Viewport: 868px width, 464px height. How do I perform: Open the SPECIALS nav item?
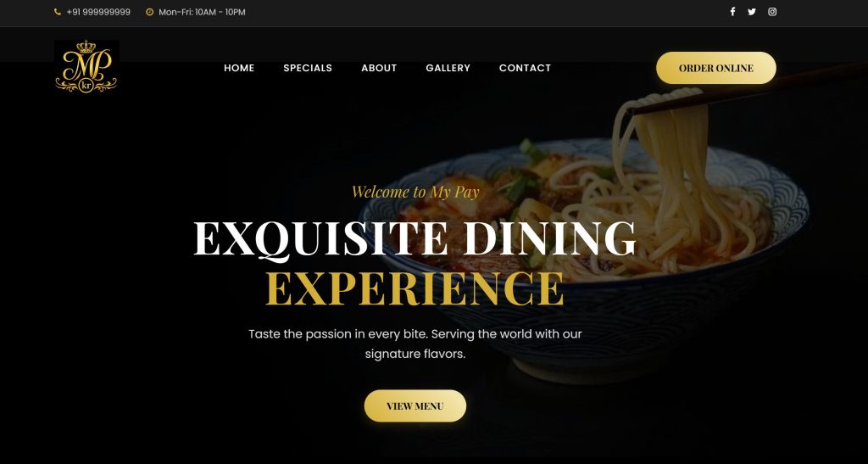click(308, 68)
